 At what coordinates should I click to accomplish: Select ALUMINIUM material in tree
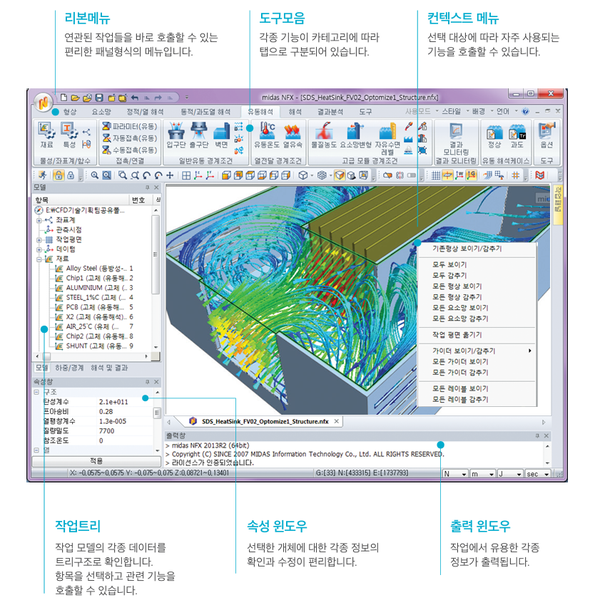(x=95, y=288)
